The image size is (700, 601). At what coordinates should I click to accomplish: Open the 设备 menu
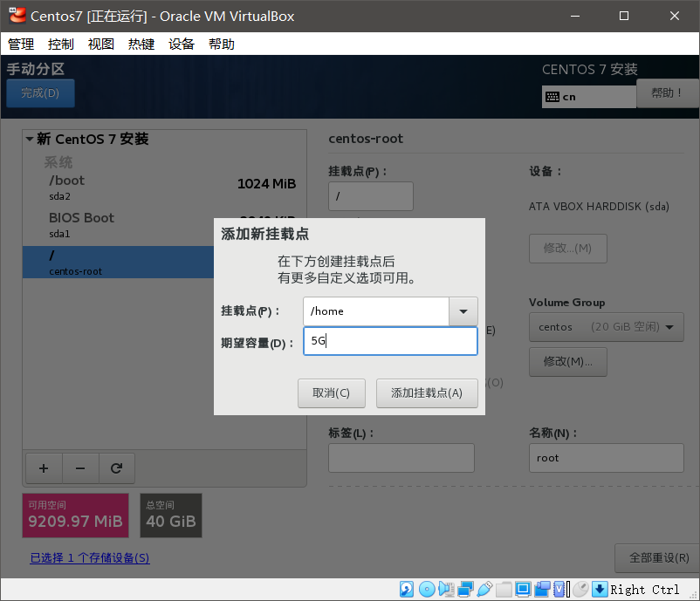182,44
